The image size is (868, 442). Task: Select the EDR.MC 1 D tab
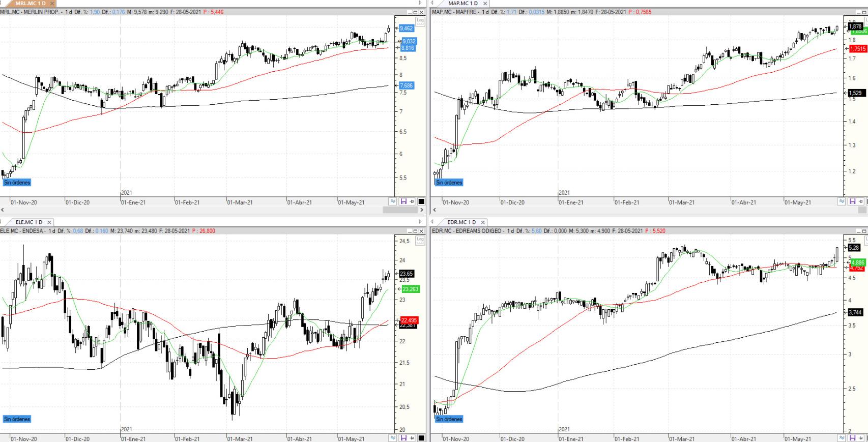[x=461, y=222]
